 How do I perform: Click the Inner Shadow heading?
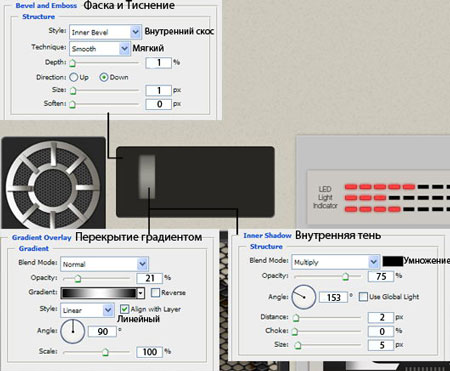267,236
